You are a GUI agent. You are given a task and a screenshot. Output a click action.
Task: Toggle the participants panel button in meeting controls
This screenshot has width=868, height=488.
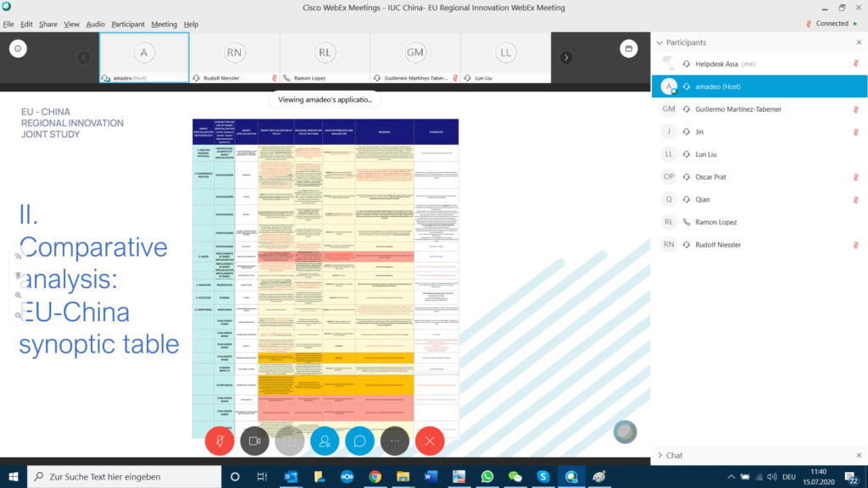tap(324, 441)
